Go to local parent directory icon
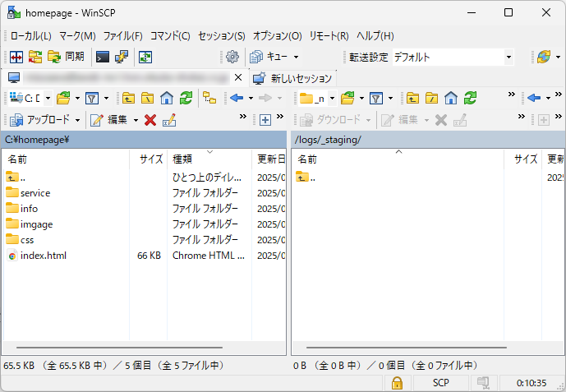The image size is (566, 392). (129, 98)
